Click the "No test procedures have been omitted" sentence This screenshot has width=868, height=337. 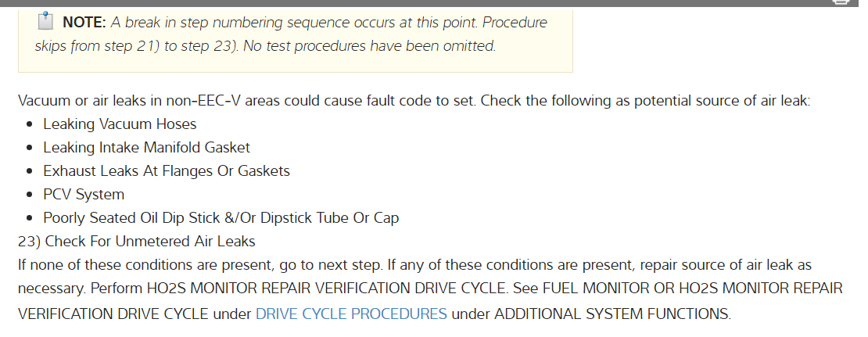click(369, 45)
